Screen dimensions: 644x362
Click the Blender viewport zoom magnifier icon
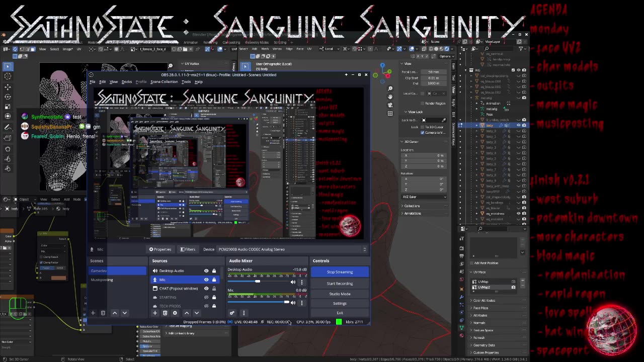click(x=390, y=88)
